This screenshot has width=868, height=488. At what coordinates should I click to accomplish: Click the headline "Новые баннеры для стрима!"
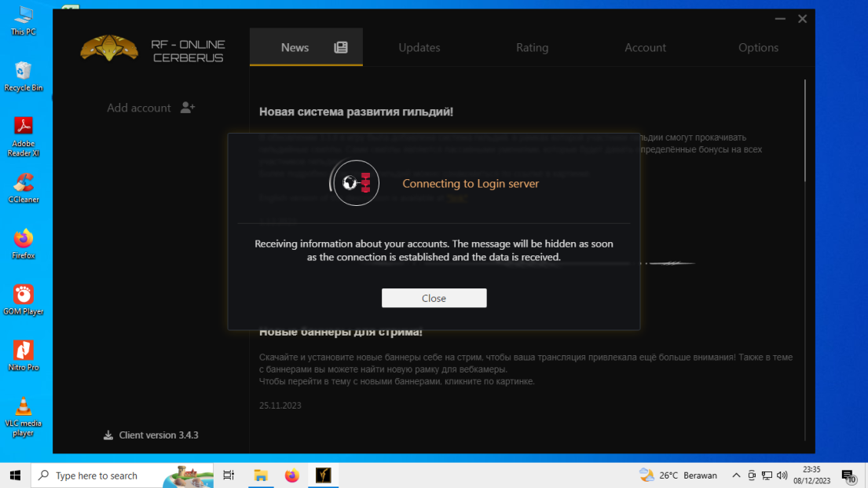pyautogui.click(x=340, y=332)
